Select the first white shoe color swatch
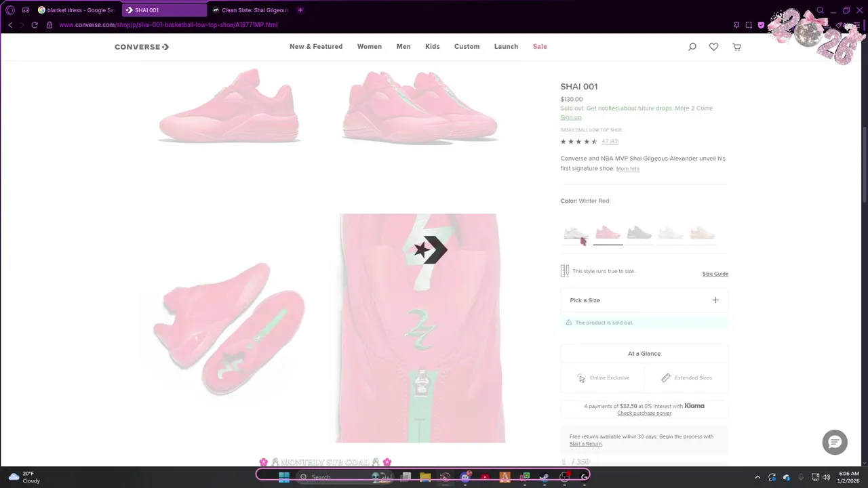 coord(576,234)
